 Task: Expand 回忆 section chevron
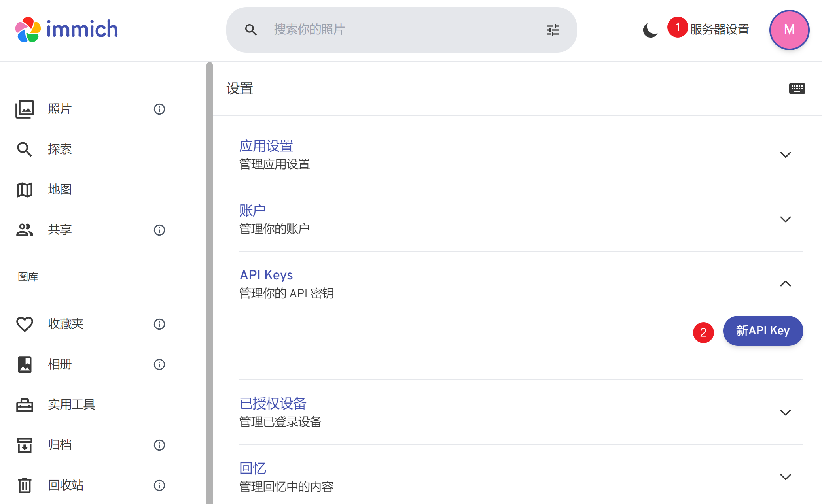click(786, 477)
